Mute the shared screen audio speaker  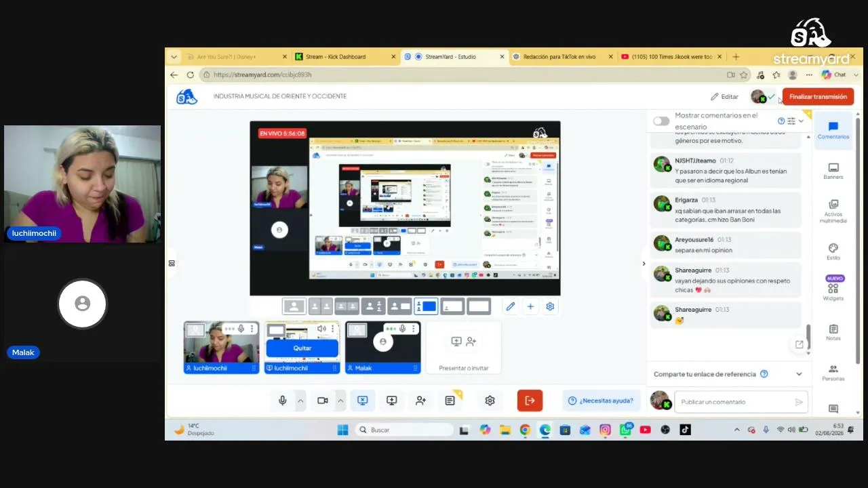tap(321, 329)
